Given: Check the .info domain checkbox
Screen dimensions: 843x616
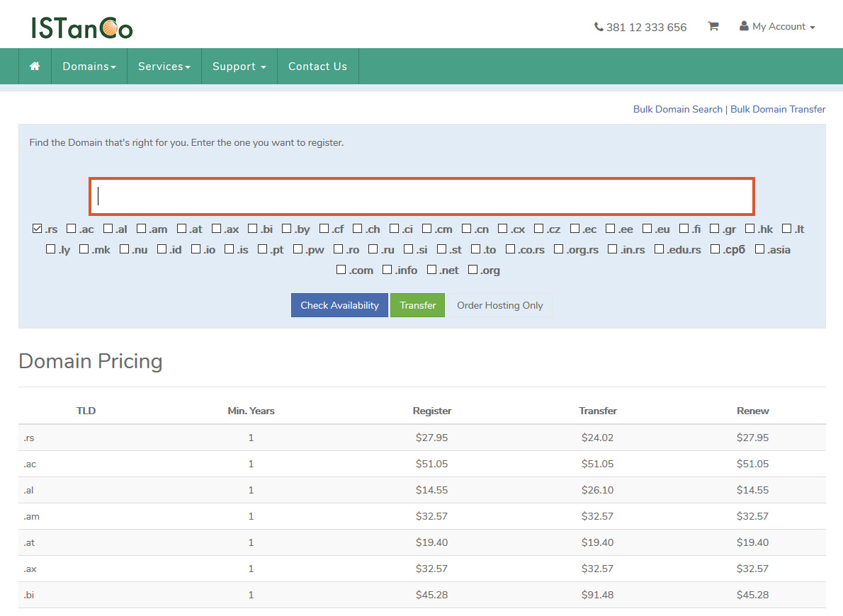Looking at the screenshot, I should point(387,269).
